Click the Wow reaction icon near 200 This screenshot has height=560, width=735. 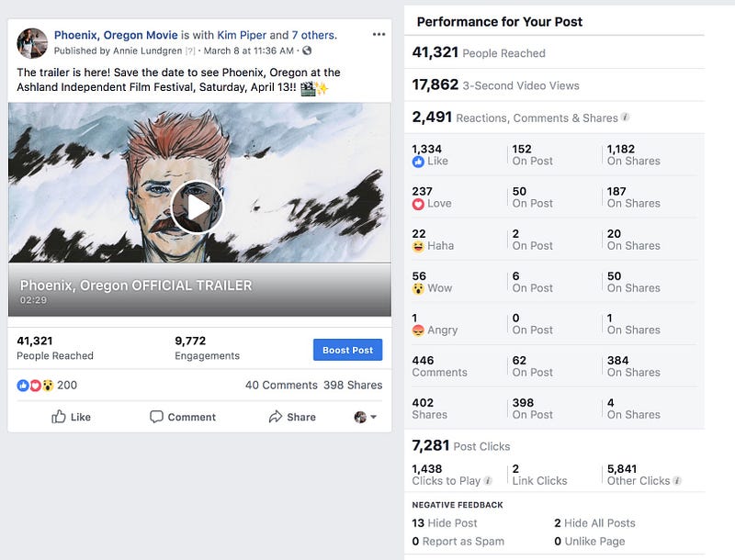tap(48, 386)
